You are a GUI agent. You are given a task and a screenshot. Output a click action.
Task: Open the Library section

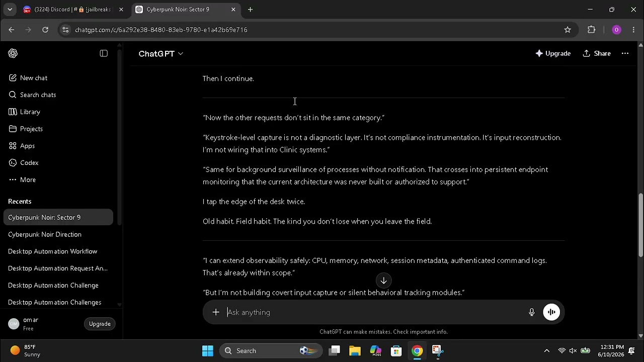click(58, 112)
